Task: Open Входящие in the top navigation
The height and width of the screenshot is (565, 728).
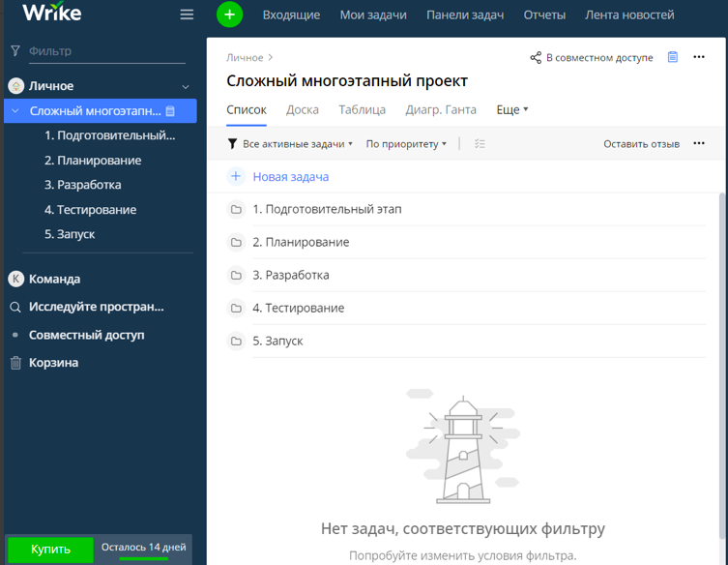Action: [291, 15]
